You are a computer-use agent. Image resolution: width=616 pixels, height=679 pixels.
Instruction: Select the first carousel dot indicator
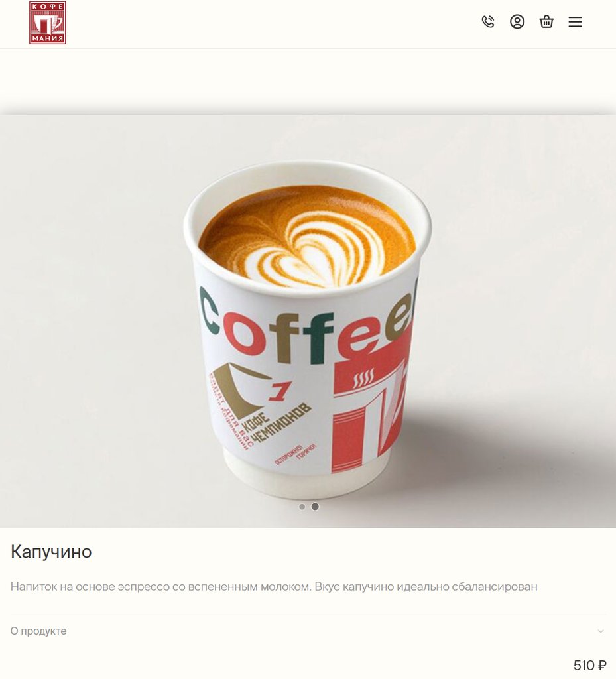click(x=302, y=507)
